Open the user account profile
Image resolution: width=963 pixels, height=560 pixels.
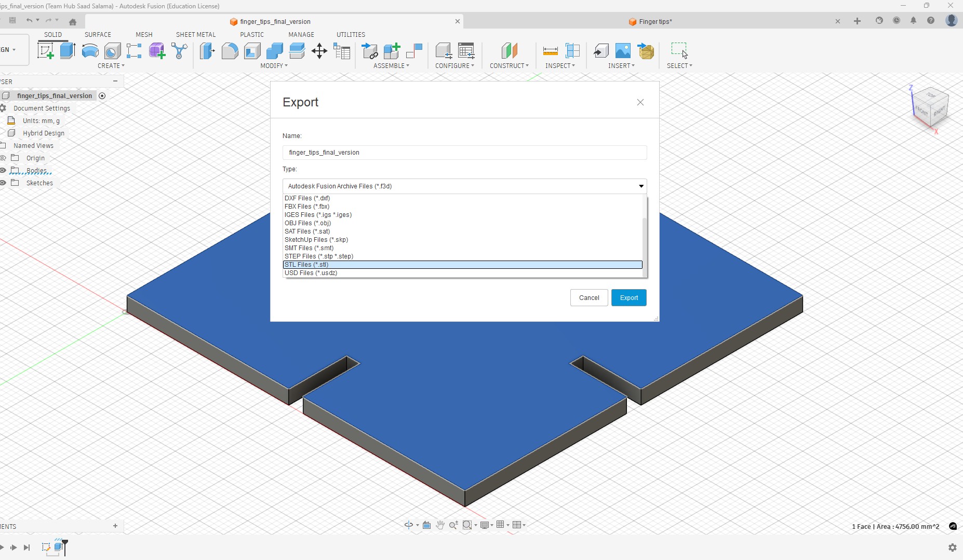952,20
